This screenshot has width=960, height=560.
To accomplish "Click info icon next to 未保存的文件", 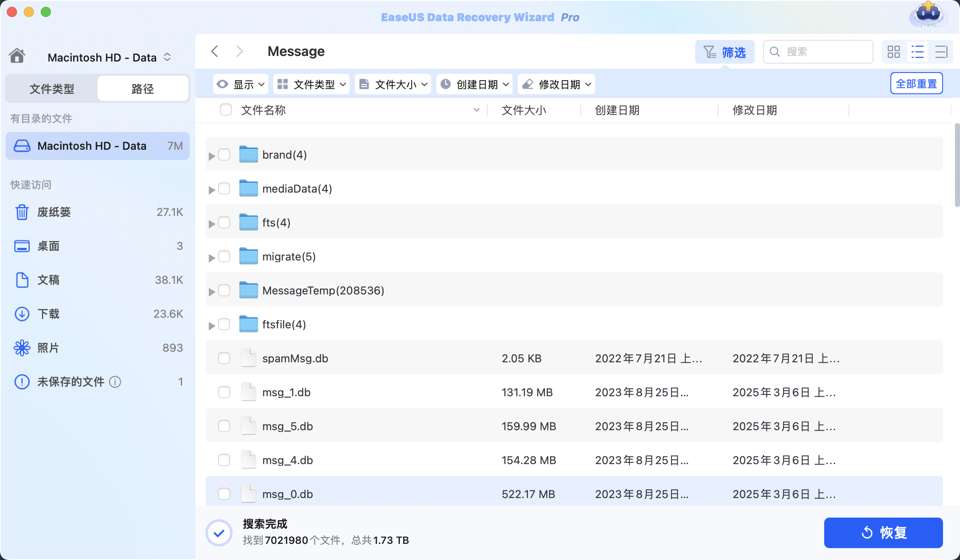I will click(x=115, y=382).
